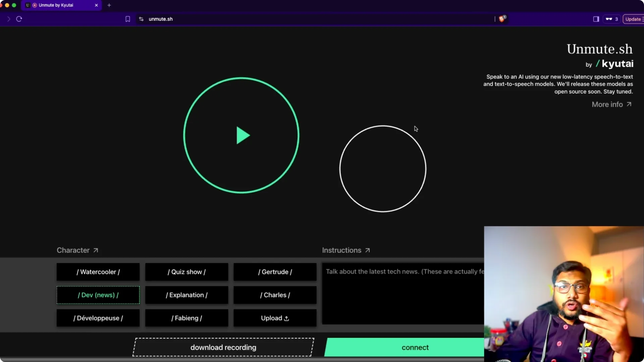Select the Upload character option with upload icon
The height and width of the screenshot is (362, 644).
click(274, 318)
